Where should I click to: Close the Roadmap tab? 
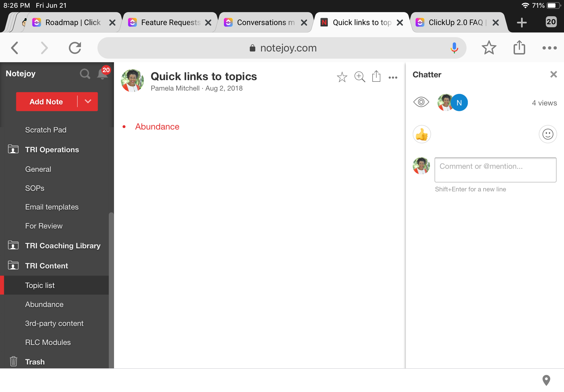[112, 23]
